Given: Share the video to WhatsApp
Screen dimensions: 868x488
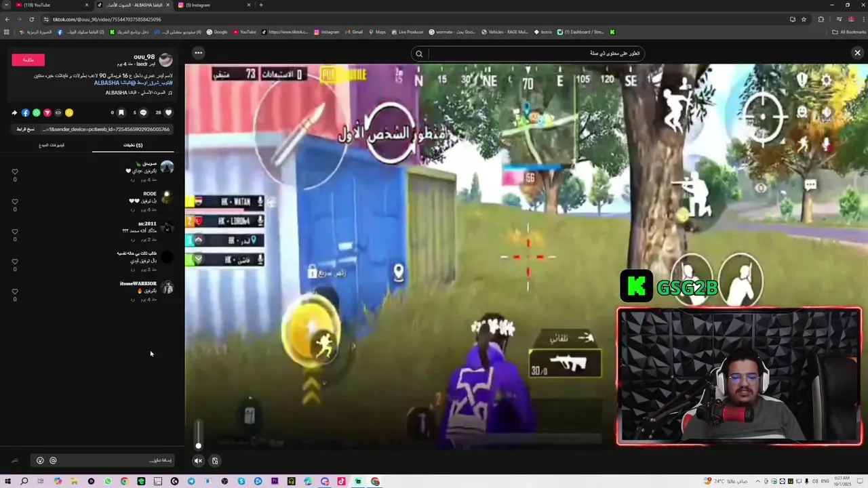Looking at the screenshot, I should (x=37, y=113).
